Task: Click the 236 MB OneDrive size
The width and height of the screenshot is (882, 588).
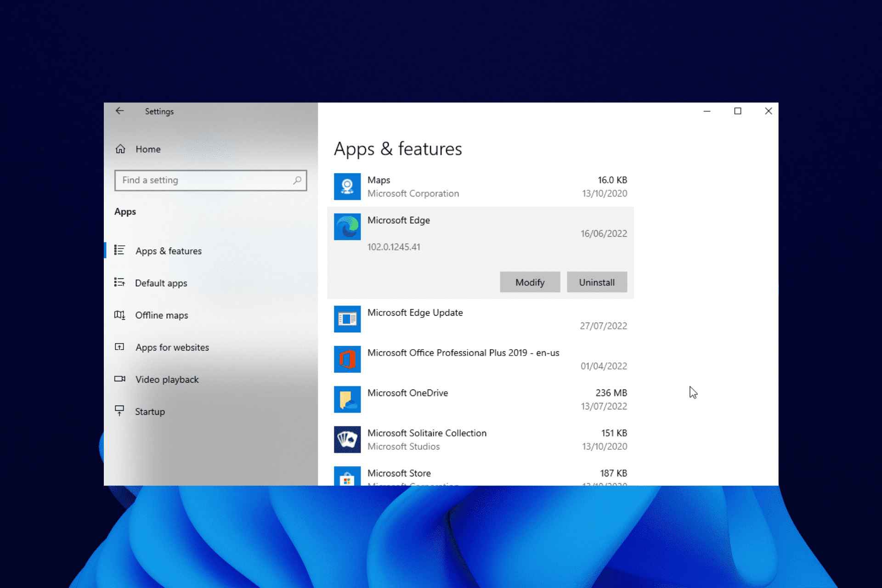Action: pos(611,393)
